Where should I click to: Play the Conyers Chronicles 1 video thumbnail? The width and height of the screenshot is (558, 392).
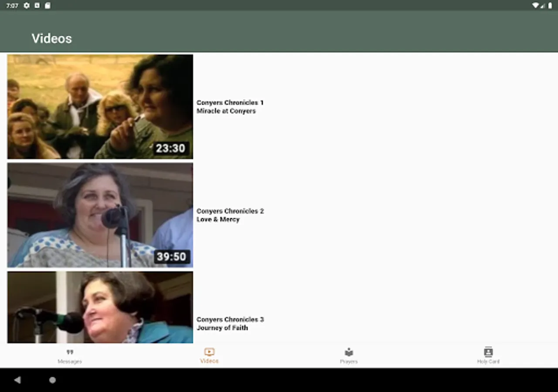tap(100, 107)
